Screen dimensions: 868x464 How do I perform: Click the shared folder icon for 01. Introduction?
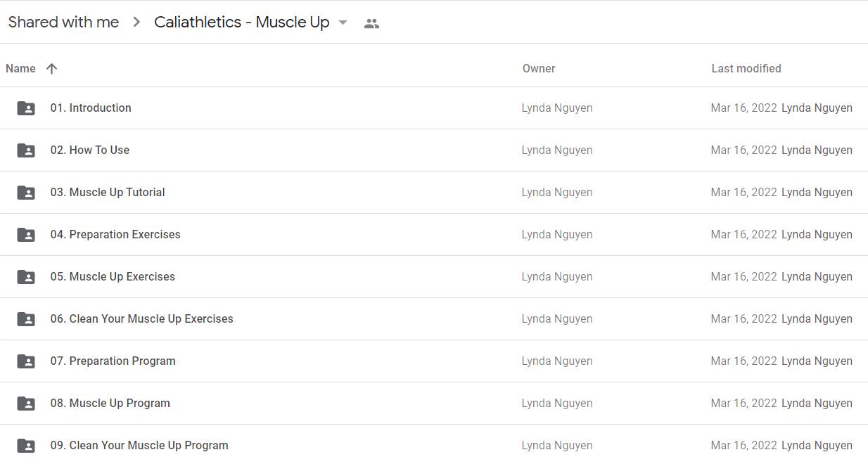[x=26, y=108]
